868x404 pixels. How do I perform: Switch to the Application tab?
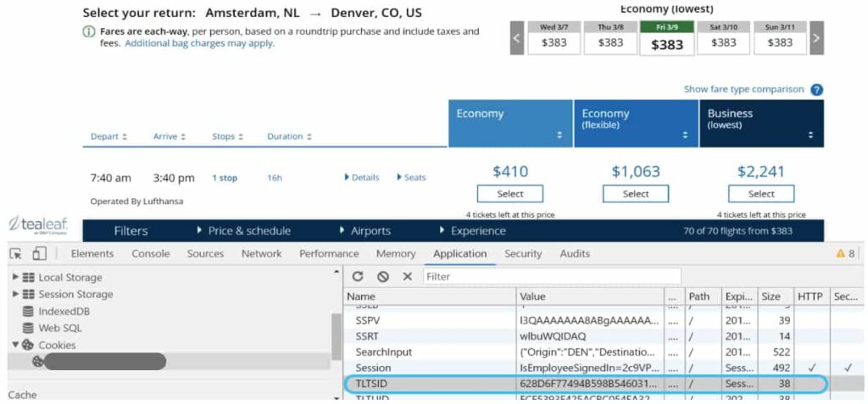point(460,253)
